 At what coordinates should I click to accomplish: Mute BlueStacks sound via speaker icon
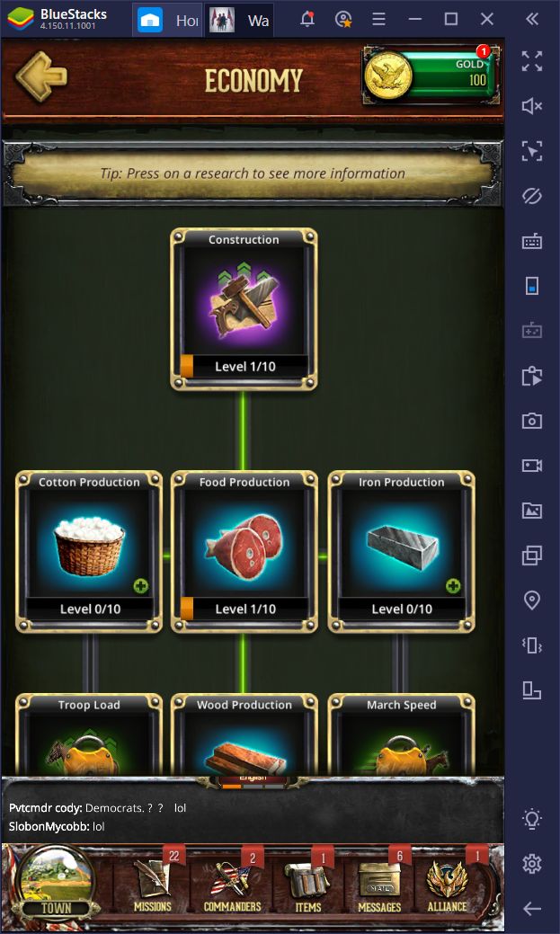[x=532, y=107]
